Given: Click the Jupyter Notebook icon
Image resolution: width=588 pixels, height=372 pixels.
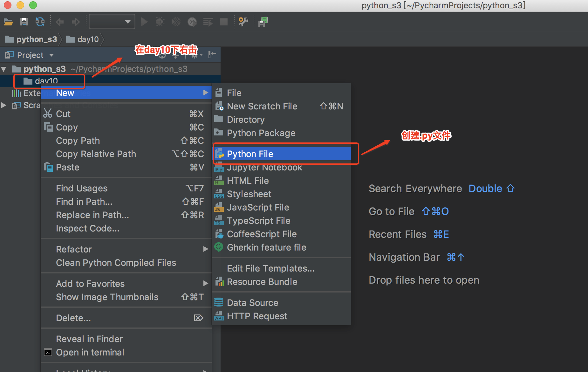Looking at the screenshot, I should pyautogui.click(x=219, y=167).
